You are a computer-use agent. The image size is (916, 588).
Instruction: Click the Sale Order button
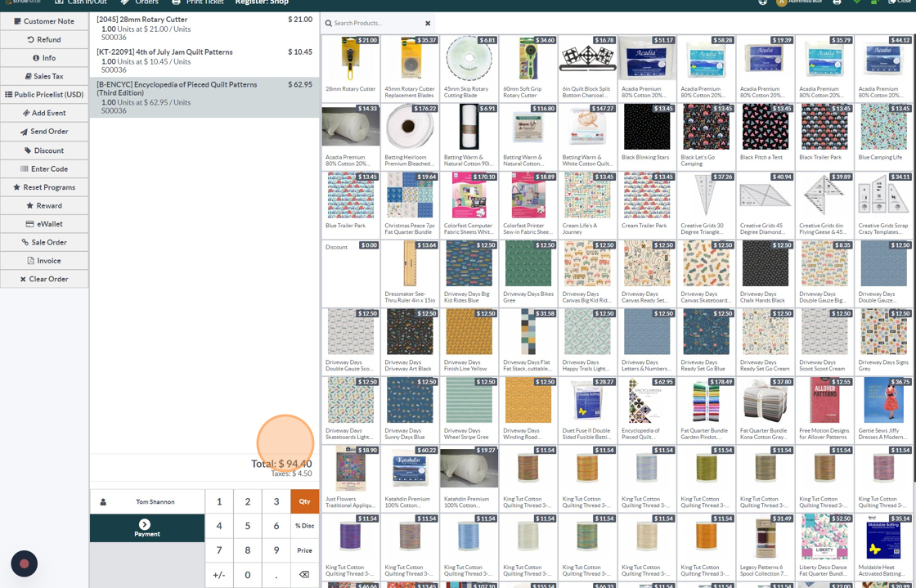44,242
